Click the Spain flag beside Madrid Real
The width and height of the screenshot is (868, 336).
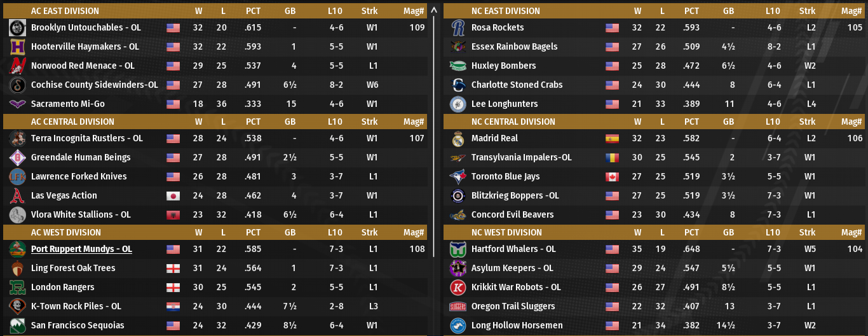click(x=612, y=139)
